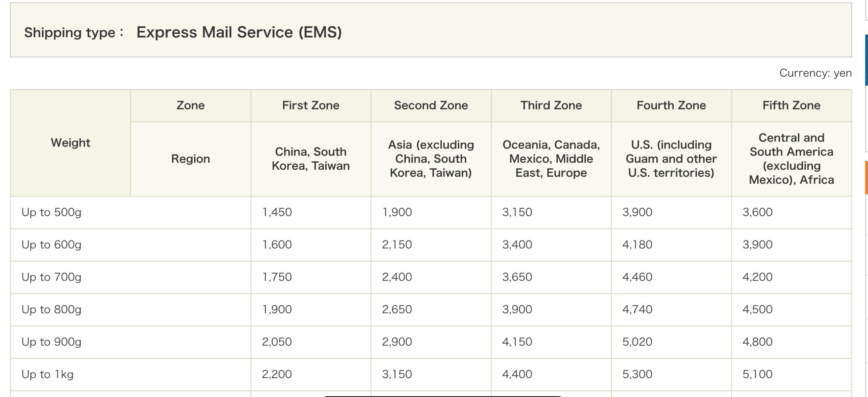Click the Third Zone column header
The width and height of the screenshot is (868, 397).
click(x=551, y=105)
